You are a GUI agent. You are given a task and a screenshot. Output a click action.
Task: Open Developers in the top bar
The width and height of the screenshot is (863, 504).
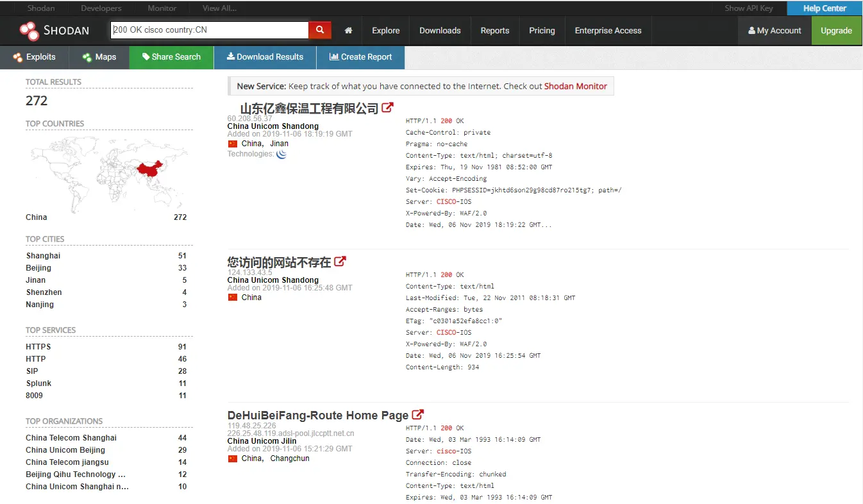pos(101,8)
